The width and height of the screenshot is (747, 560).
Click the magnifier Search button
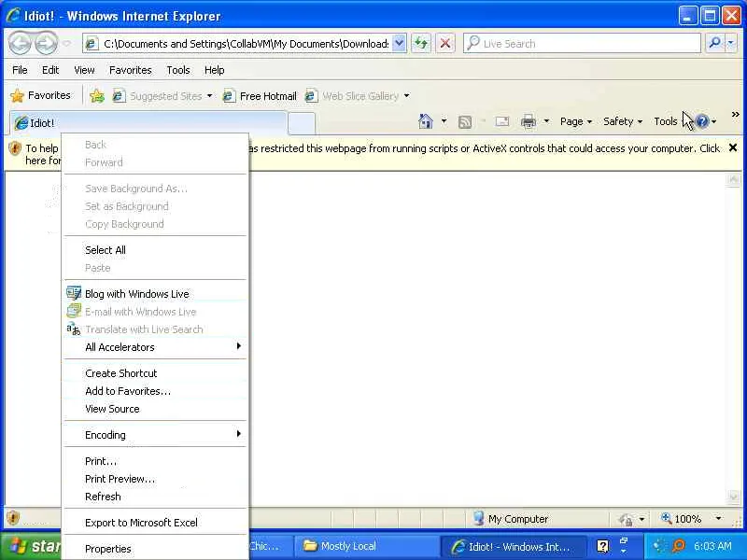tap(714, 43)
